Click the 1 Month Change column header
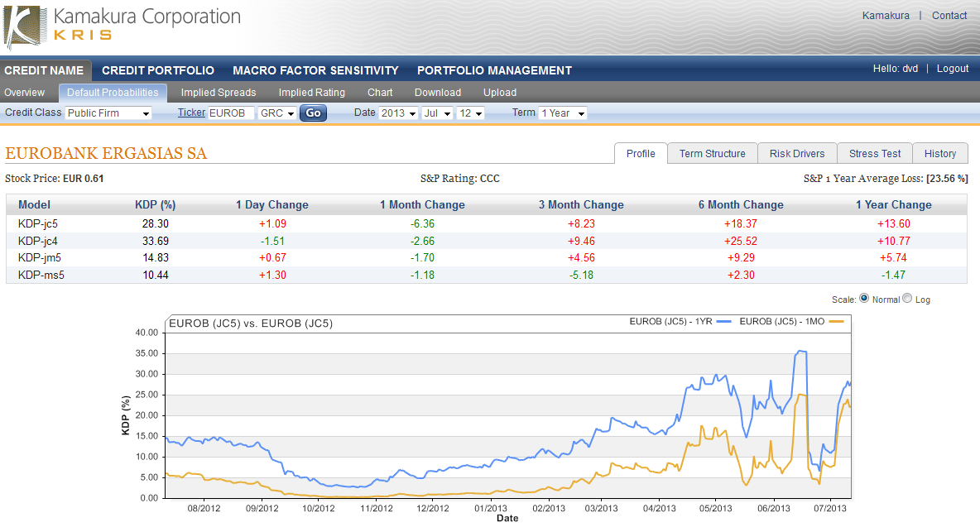Screen dimensions: 980x532 (x=422, y=205)
